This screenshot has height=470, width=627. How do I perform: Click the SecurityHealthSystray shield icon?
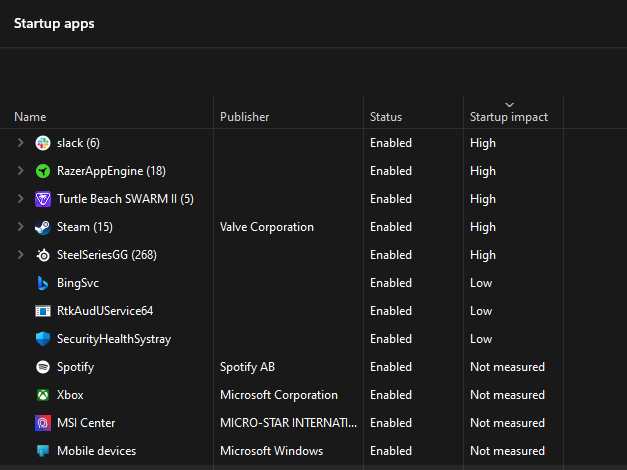point(43,339)
